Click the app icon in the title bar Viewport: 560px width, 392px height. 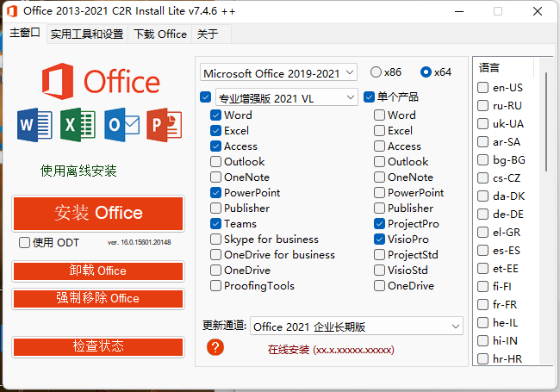(11, 11)
